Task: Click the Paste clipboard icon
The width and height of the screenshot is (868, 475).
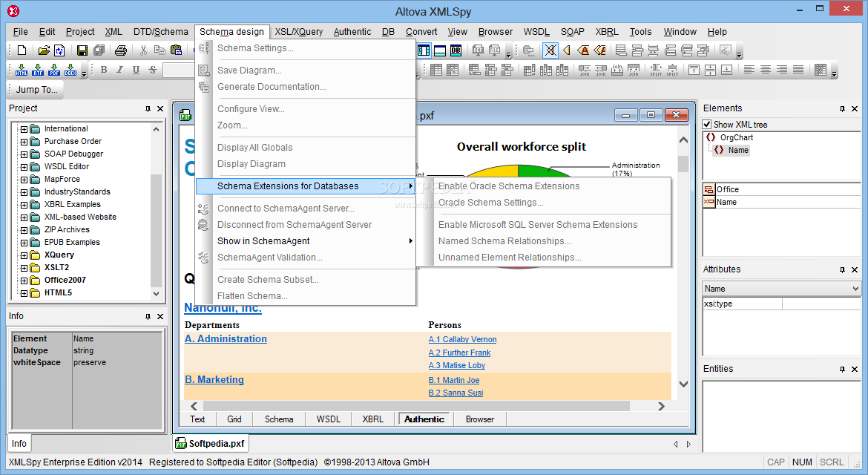Action: pyautogui.click(x=176, y=50)
